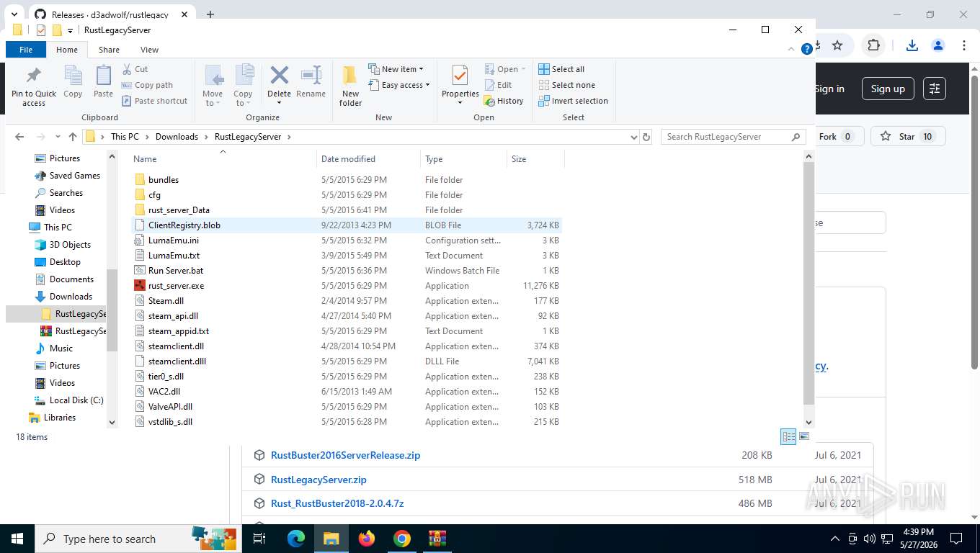Go up one folder level arrow
The image size is (980, 553).
(73, 137)
